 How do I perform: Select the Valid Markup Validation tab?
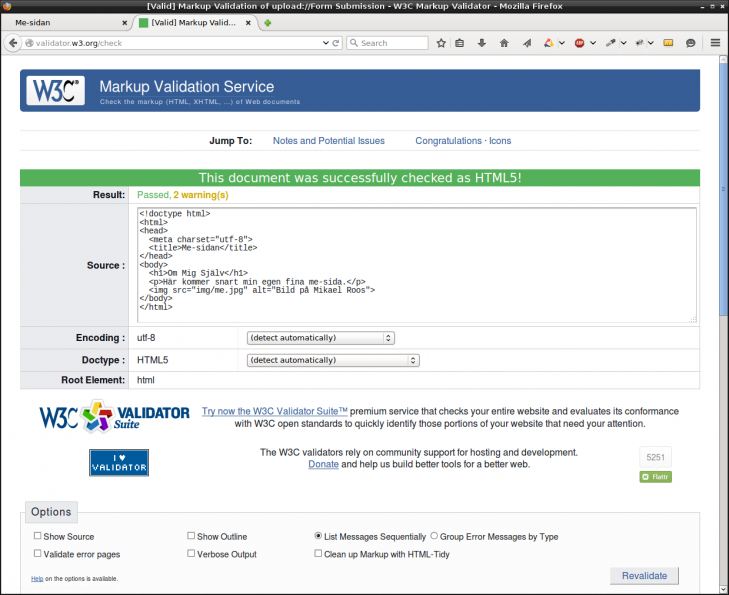point(194,23)
